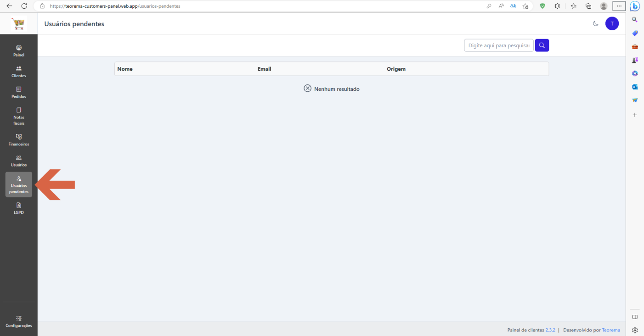
Task: Open Edge sidebar tools briefcase icon
Action: pos(635,47)
